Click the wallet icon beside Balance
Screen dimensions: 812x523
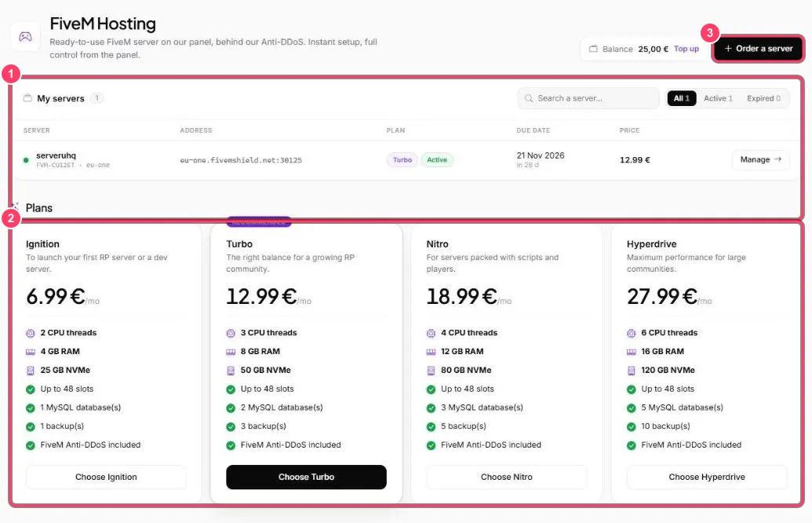[593, 49]
